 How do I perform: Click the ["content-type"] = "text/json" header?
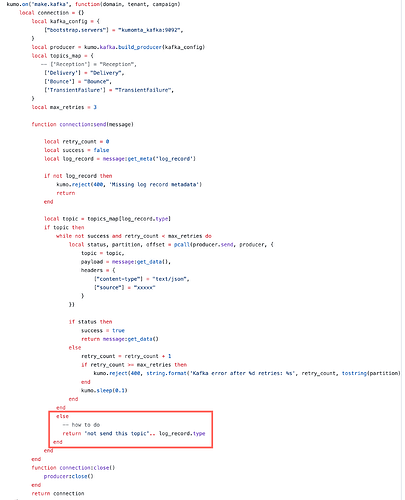coord(142,279)
